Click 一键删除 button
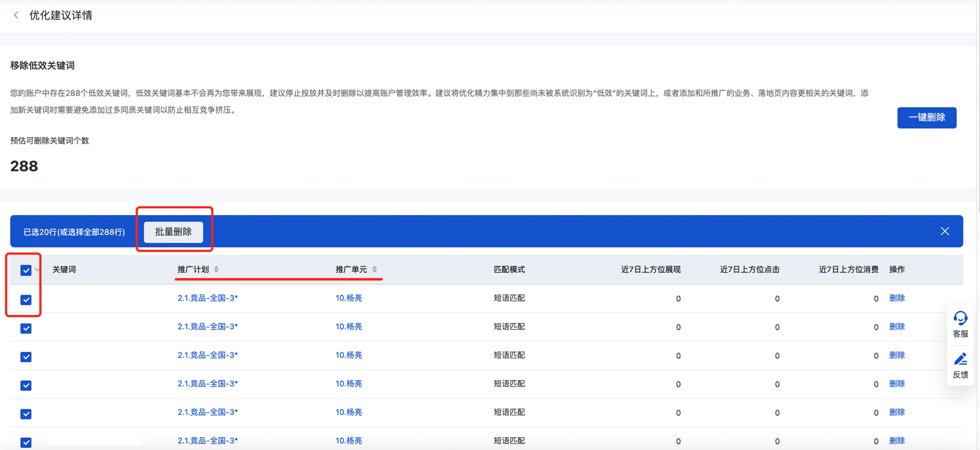980x450 pixels. click(926, 117)
